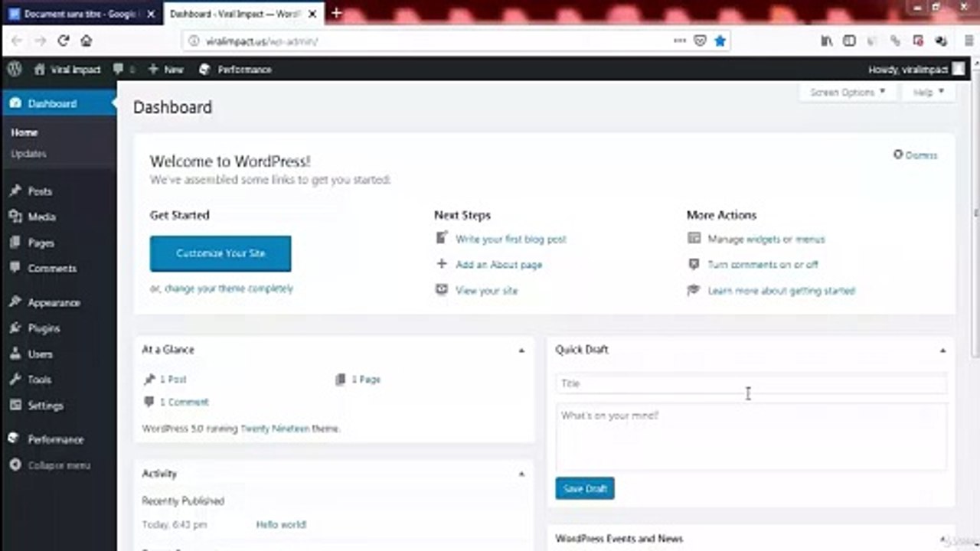Click the browser forward arrow
The height and width of the screenshot is (551, 980).
pos(41,41)
